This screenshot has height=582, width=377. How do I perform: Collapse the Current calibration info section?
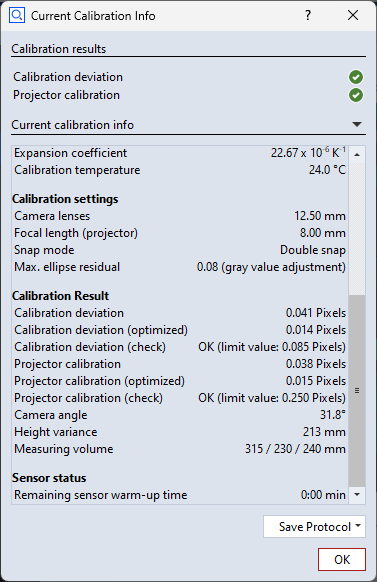[x=357, y=125]
